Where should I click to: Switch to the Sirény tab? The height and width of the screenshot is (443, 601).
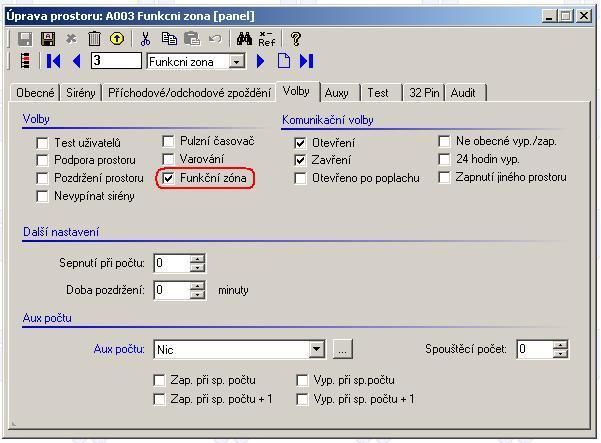83,93
